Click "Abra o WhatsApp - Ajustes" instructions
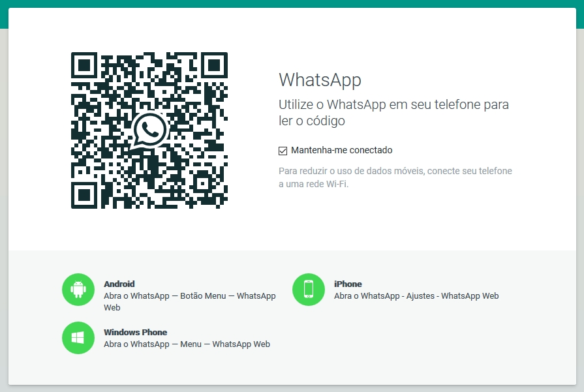Screen dimensions: 584x392 click(x=416, y=296)
